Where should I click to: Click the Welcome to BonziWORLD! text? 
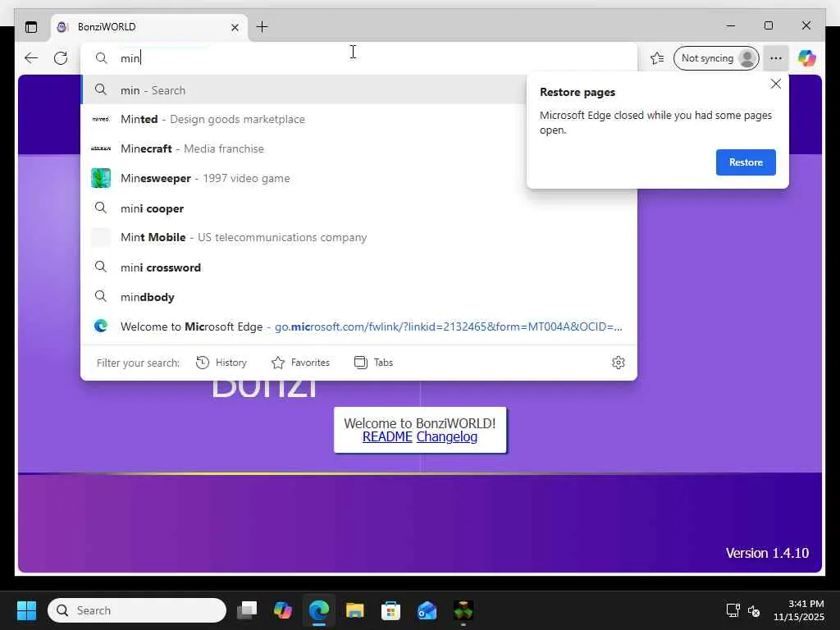(420, 423)
